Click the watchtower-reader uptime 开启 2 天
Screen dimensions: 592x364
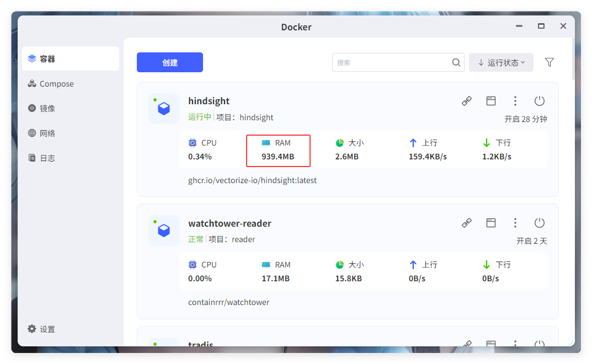(532, 241)
